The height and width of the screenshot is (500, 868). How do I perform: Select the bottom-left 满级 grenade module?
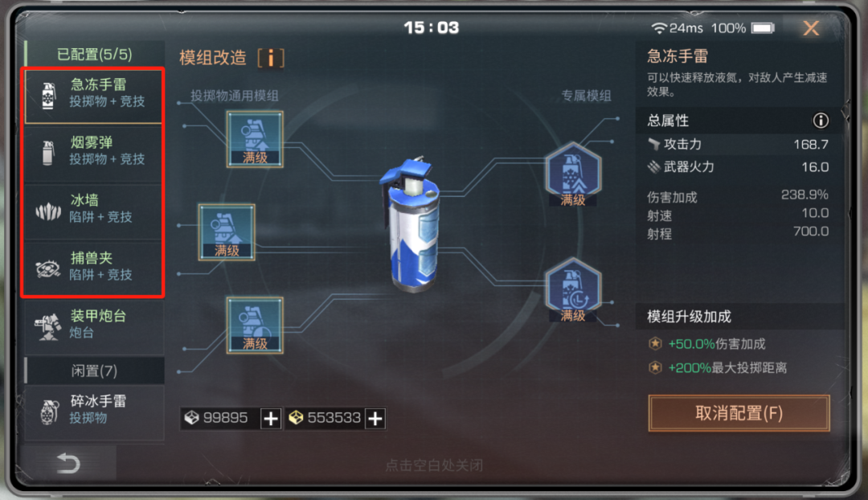pos(255,325)
